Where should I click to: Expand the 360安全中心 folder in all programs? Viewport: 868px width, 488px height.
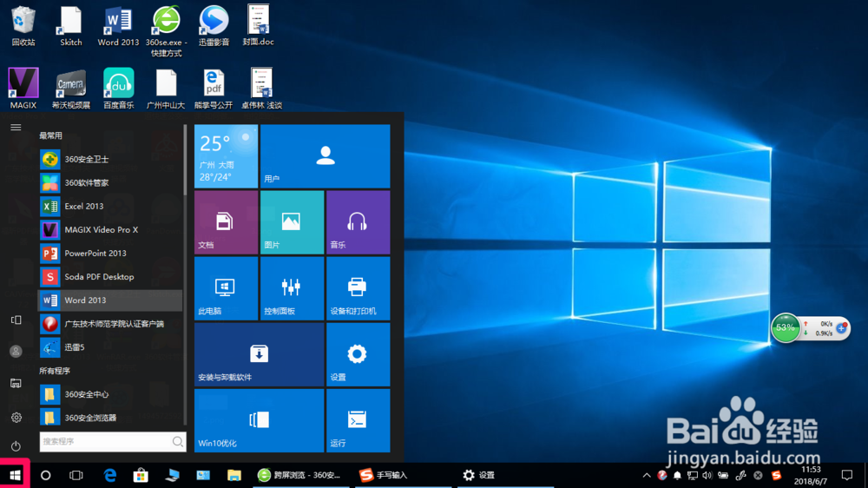point(110,394)
